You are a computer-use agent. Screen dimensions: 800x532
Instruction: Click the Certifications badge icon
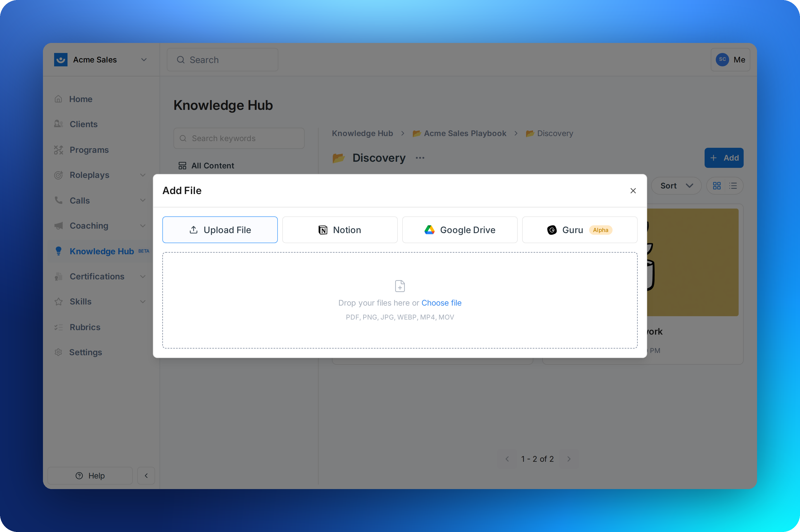[58, 277]
